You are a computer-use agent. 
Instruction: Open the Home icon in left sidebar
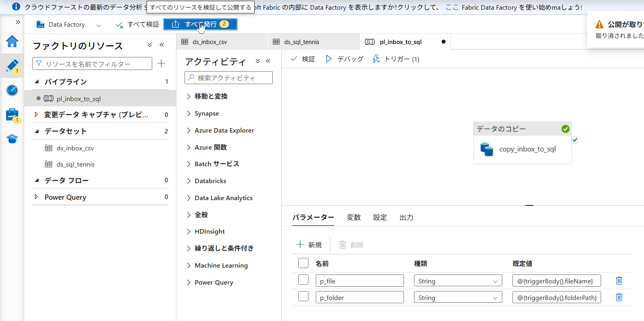pos(12,41)
